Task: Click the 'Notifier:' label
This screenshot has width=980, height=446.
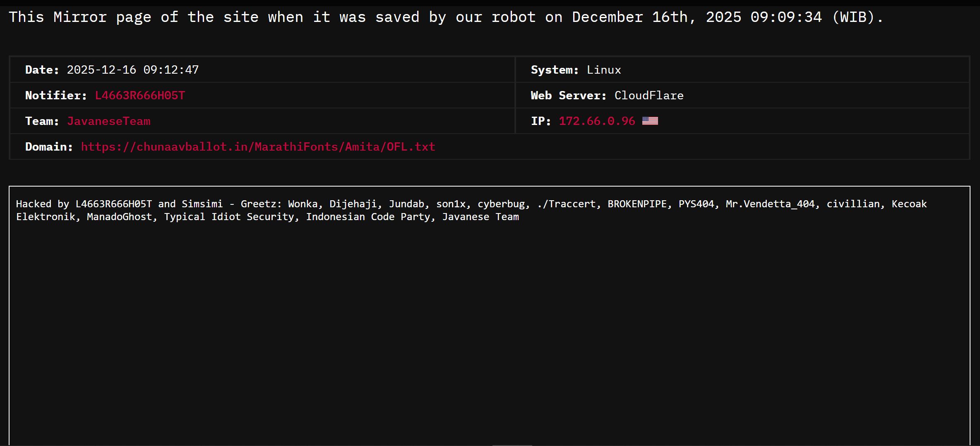Action: 56,96
